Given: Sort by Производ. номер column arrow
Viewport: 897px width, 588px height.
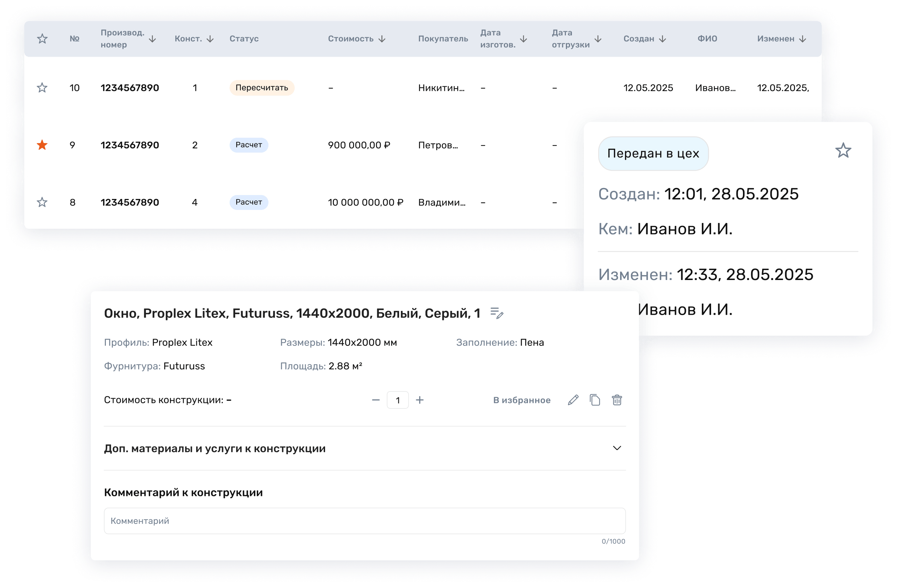Looking at the screenshot, I should [x=152, y=39].
